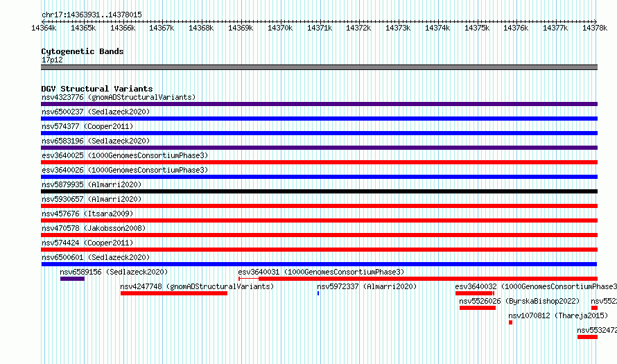This screenshot has width=617, height=364.
Task: Click the 14374k ruler position
Action: click(437, 28)
